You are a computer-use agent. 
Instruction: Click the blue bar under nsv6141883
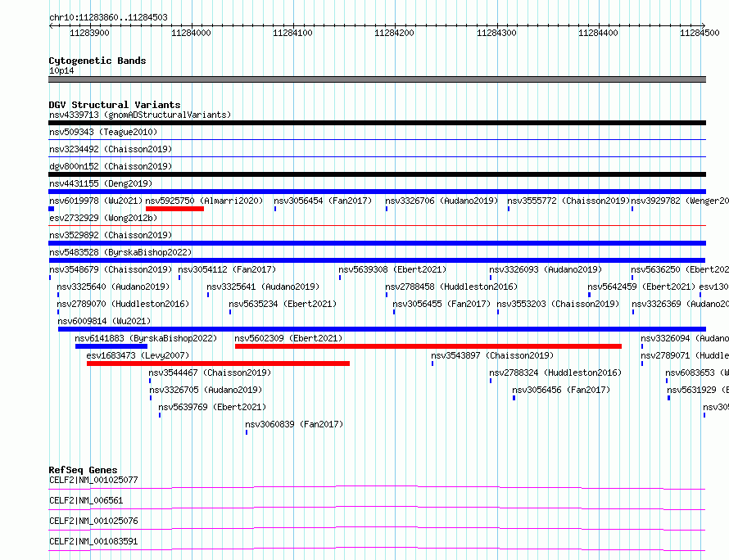(111, 346)
